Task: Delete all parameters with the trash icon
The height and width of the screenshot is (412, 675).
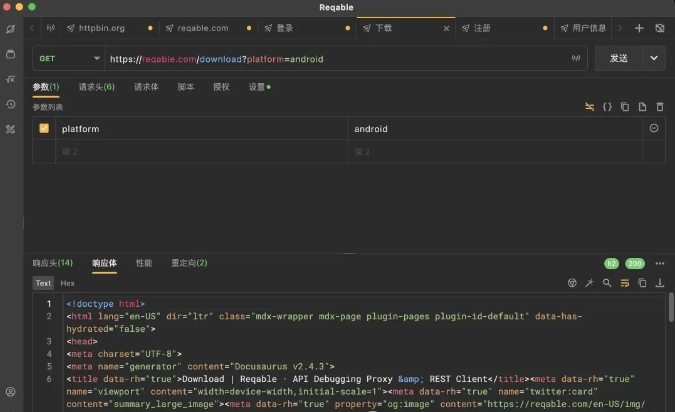Action: (660, 107)
